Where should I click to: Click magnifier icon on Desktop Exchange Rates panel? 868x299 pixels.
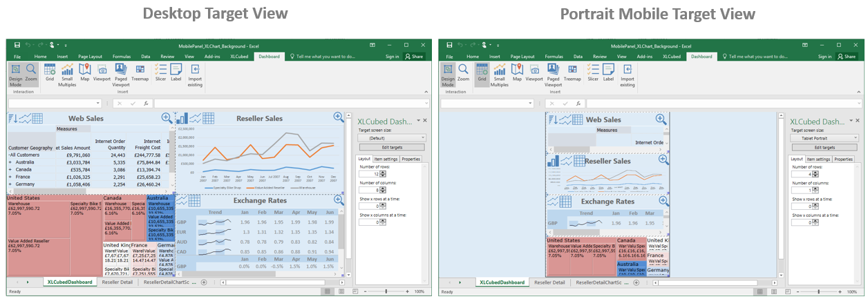(x=339, y=200)
